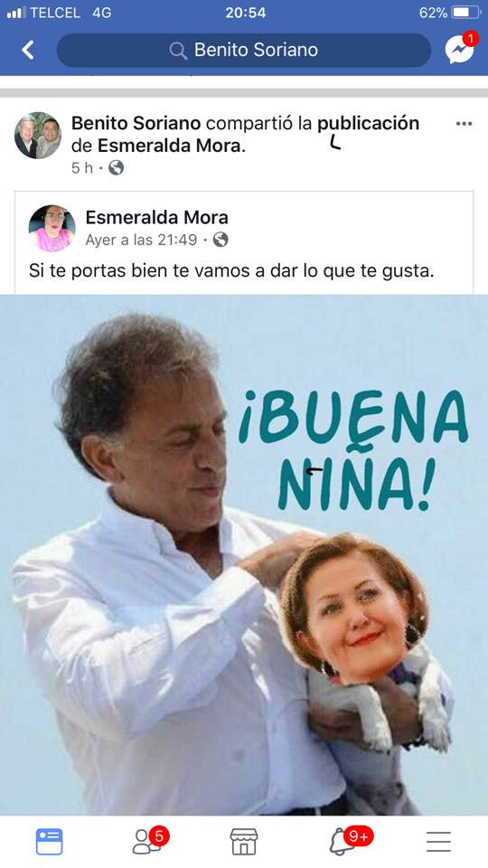Screen dimensions: 488x868
Task: Open the Marketplace storefront icon
Action: [244, 842]
